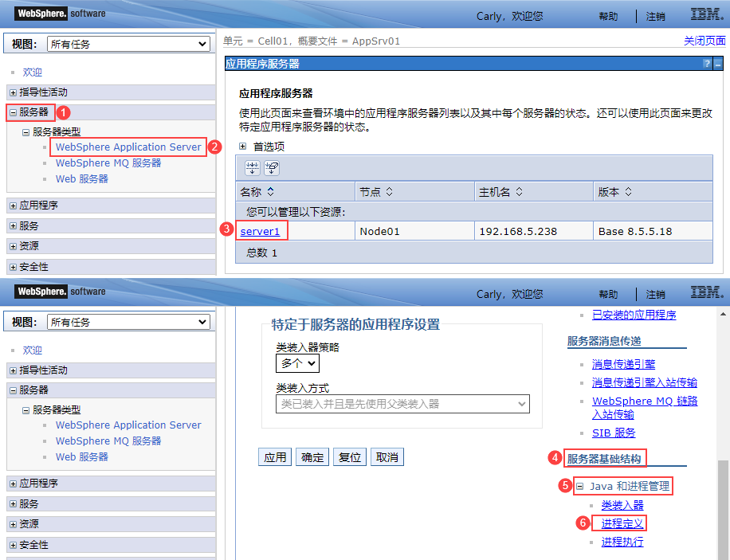This screenshot has width=730, height=560.
Task: Click the vertical scrollbar thumb in lower console
Action: click(x=723, y=510)
